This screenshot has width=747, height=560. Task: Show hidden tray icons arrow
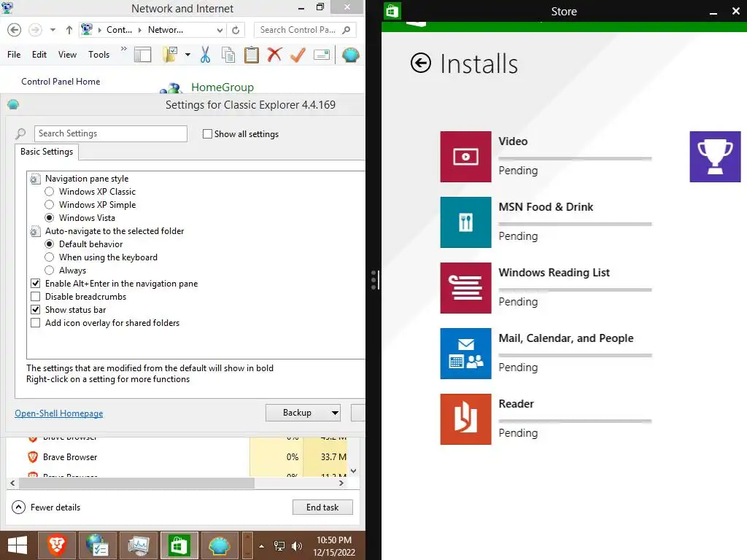(262, 546)
